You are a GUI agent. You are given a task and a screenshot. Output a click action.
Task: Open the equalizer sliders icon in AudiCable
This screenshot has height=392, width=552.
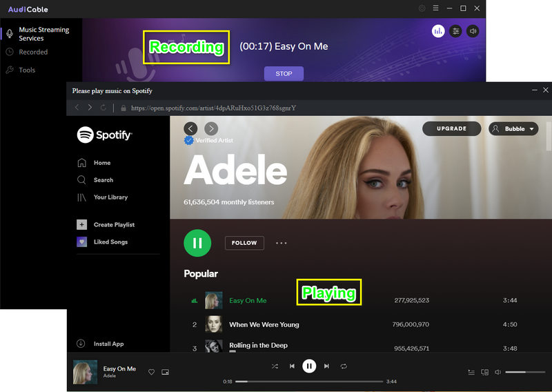click(x=455, y=31)
